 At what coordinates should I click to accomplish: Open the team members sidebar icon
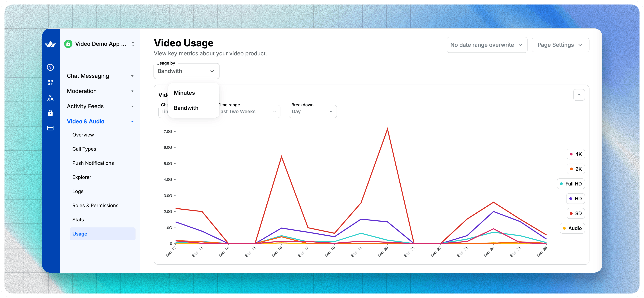tap(50, 98)
